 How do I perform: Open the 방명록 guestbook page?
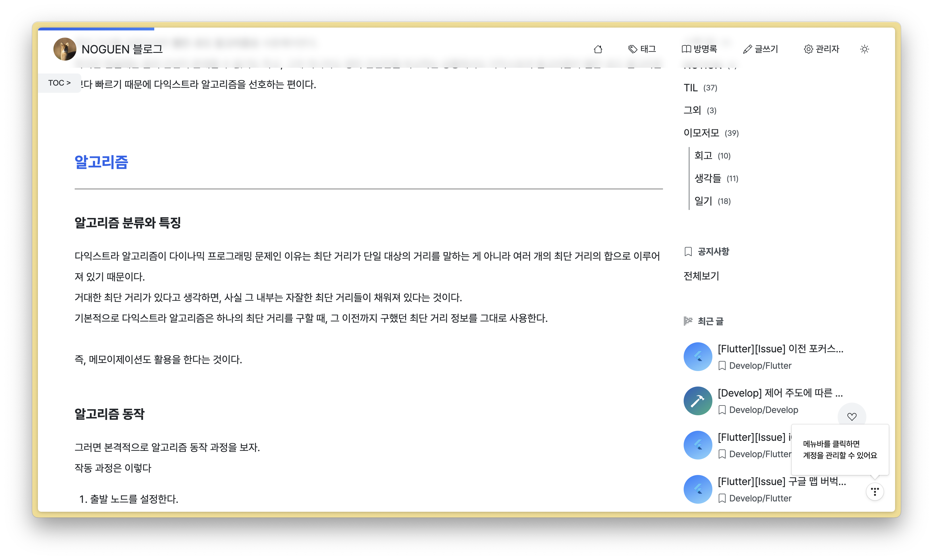tap(699, 49)
